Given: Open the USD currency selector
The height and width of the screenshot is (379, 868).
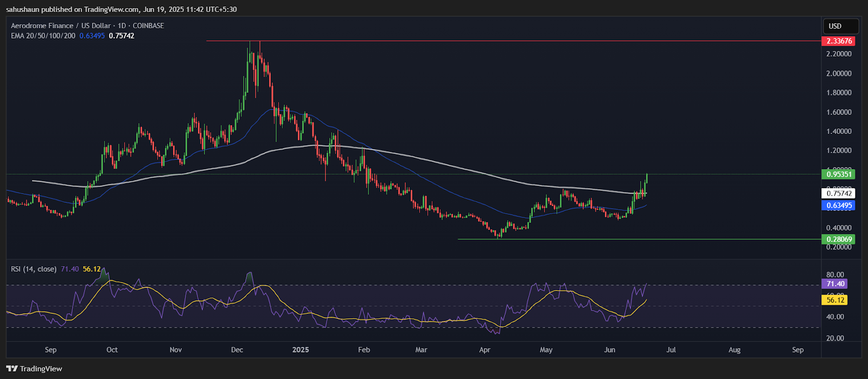Looking at the screenshot, I should click(840, 26).
